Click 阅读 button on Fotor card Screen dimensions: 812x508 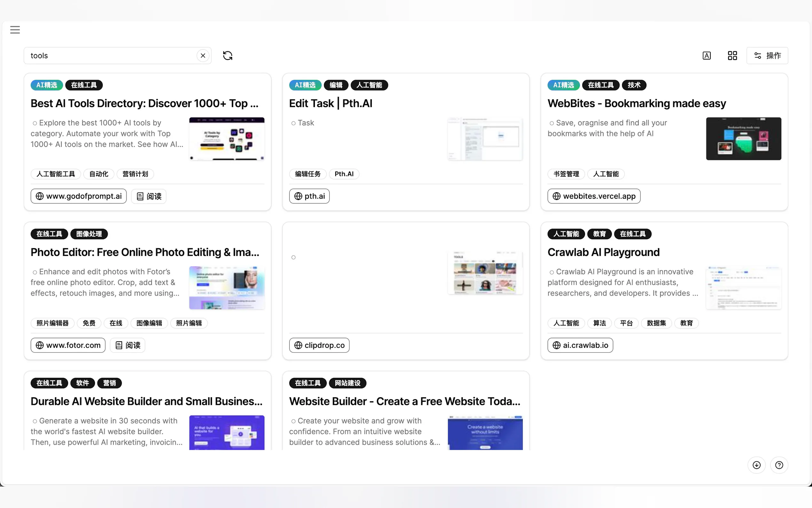pyautogui.click(x=128, y=345)
